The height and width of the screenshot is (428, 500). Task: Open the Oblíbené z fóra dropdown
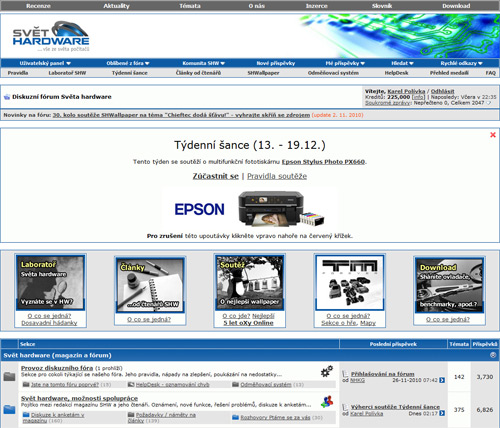click(x=128, y=63)
